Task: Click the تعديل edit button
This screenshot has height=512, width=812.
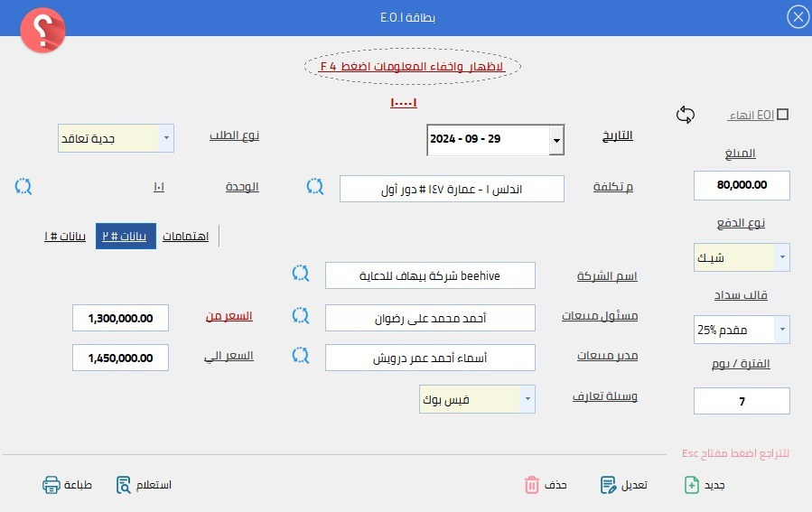Action: 624,485
